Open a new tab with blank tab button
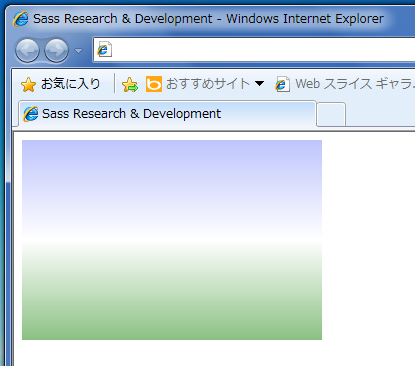This screenshot has width=415, height=366. coord(331,115)
